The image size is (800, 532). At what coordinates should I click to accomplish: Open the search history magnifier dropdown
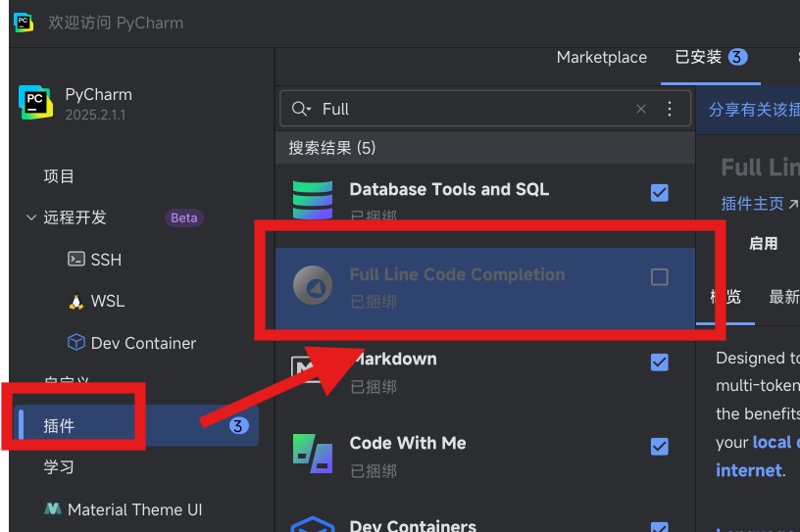[301, 109]
